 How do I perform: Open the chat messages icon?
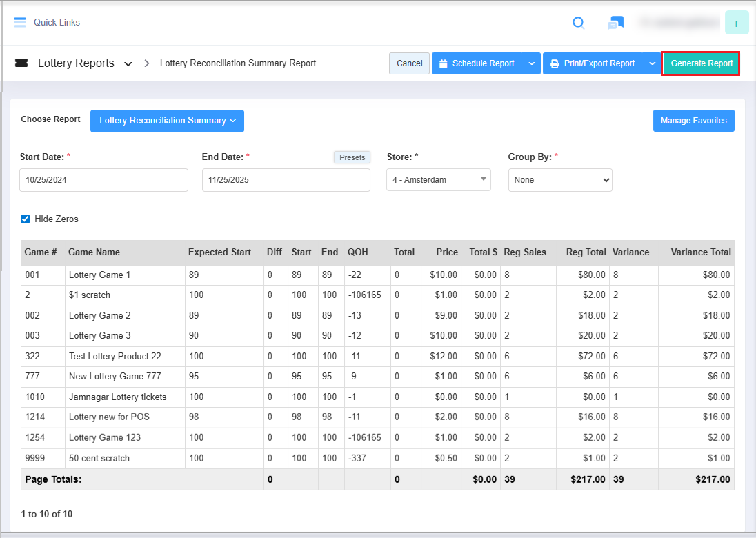(x=615, y=23)
